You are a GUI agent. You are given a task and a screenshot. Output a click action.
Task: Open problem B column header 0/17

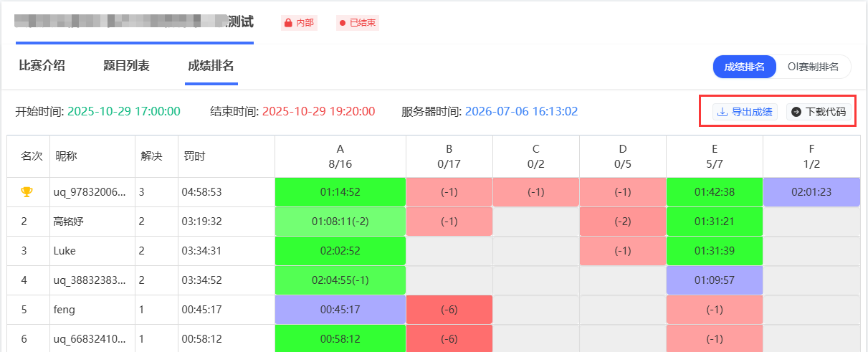coord(449,156)
